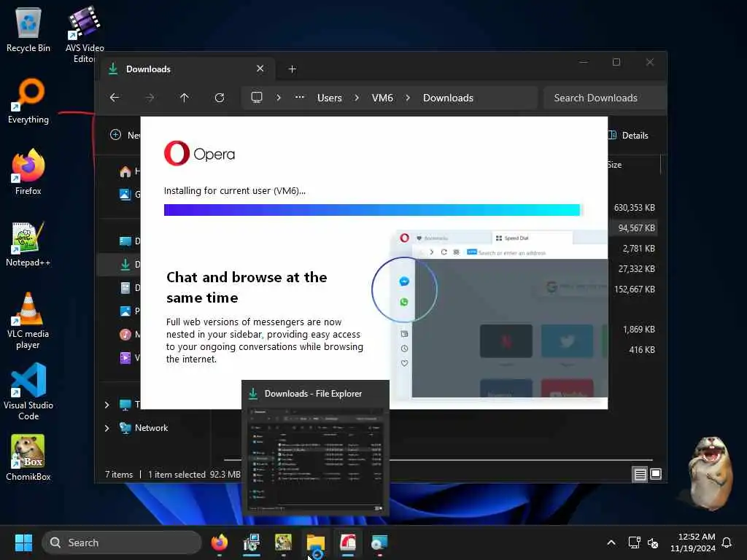Add a new File Explorer tab
The width and height of the screenshot is (747, 560).
coord(293,69)
